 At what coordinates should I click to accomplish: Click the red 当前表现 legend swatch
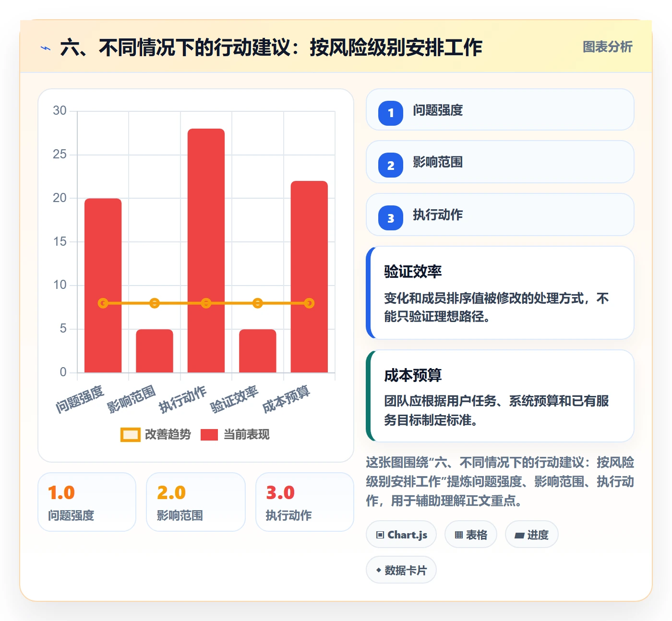click(x=209, y=434)
